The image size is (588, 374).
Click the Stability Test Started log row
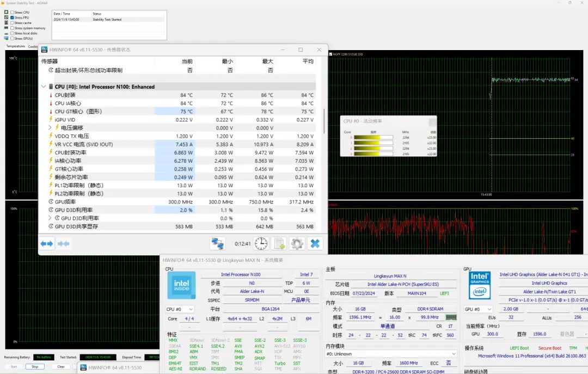109,20
